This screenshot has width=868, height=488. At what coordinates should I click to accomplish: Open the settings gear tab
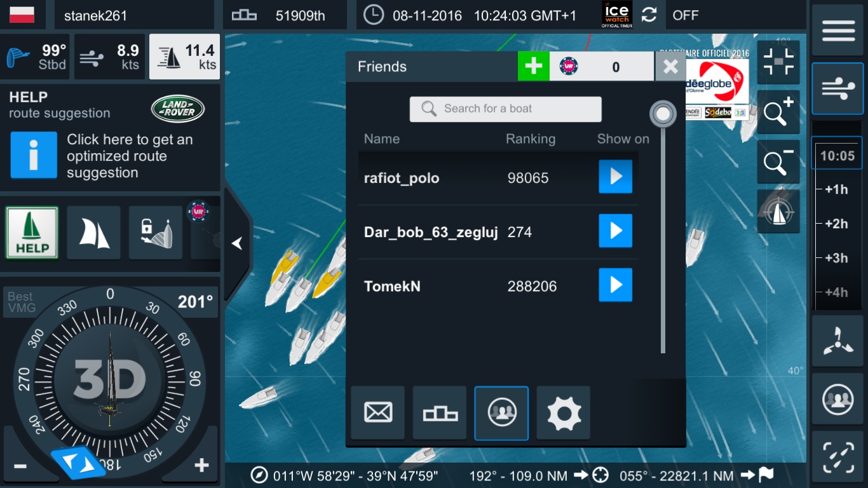pyautogui.click(x=564, y=413)
